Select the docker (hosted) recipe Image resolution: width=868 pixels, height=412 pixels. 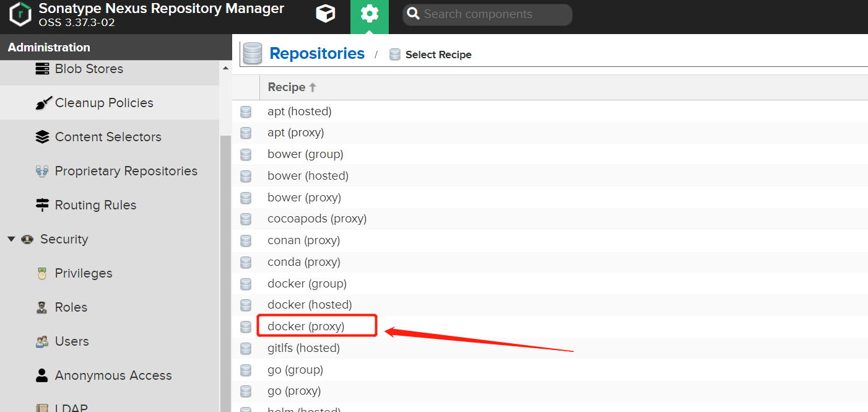(x=310, y=305)
